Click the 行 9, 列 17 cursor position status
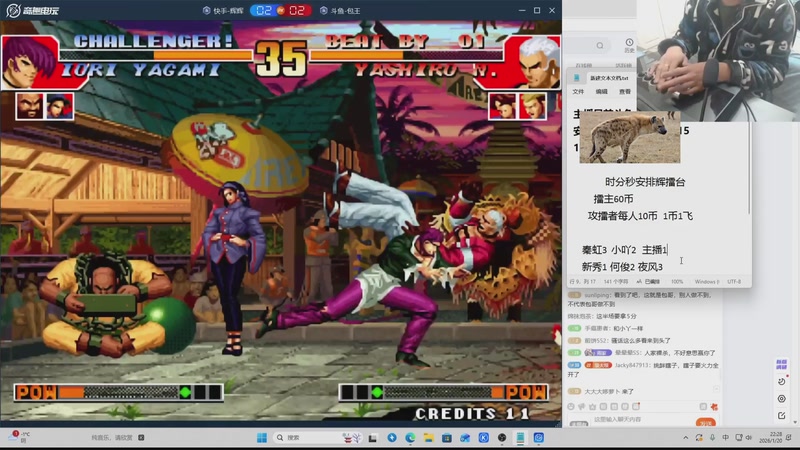The width and height of the screenshot is (800, 450). [x=582, y=282]
